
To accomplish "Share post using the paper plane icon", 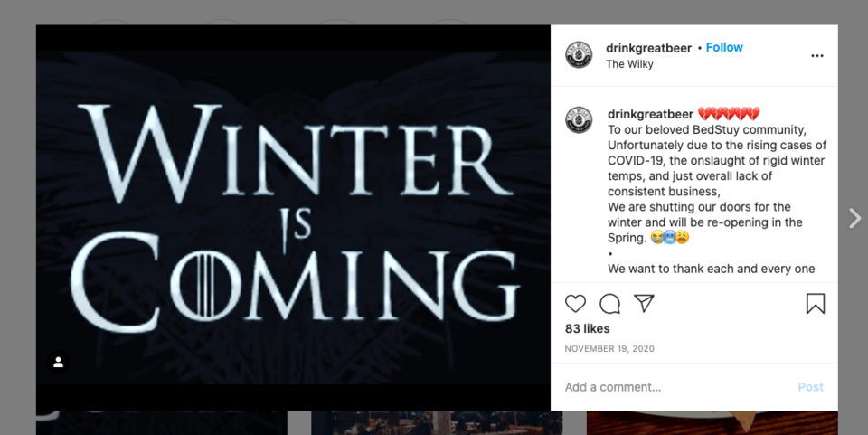I will point(644,303).
